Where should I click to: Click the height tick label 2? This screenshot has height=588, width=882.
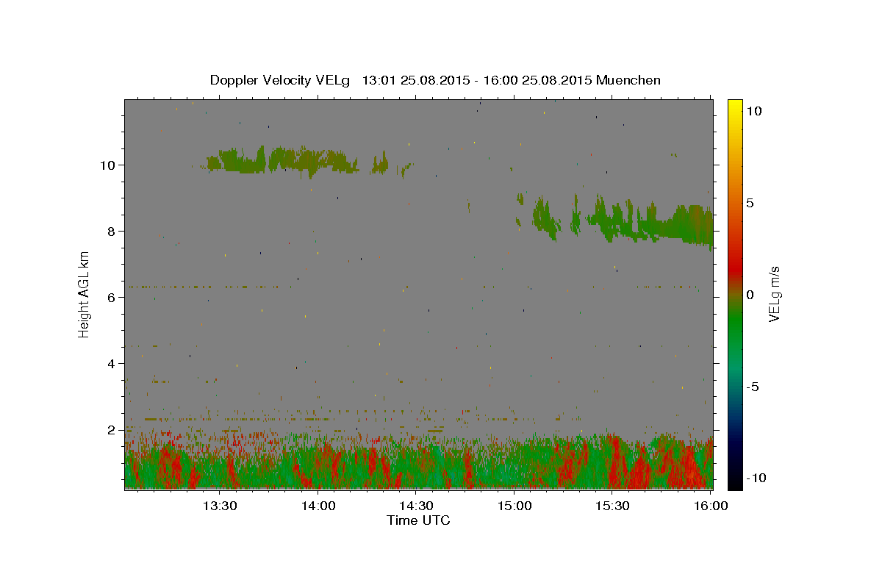coord(112,429)
